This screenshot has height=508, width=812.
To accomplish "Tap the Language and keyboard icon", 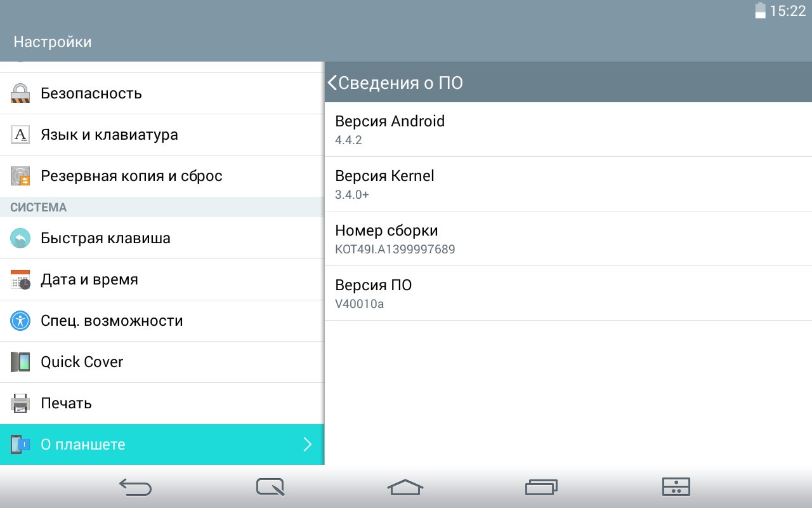I will point(20,135).
